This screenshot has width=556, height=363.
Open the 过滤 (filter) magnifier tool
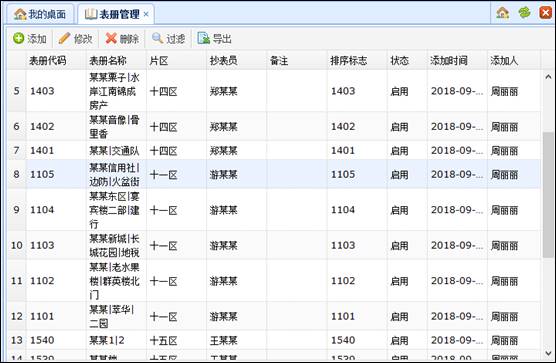[x=168, y=38]
